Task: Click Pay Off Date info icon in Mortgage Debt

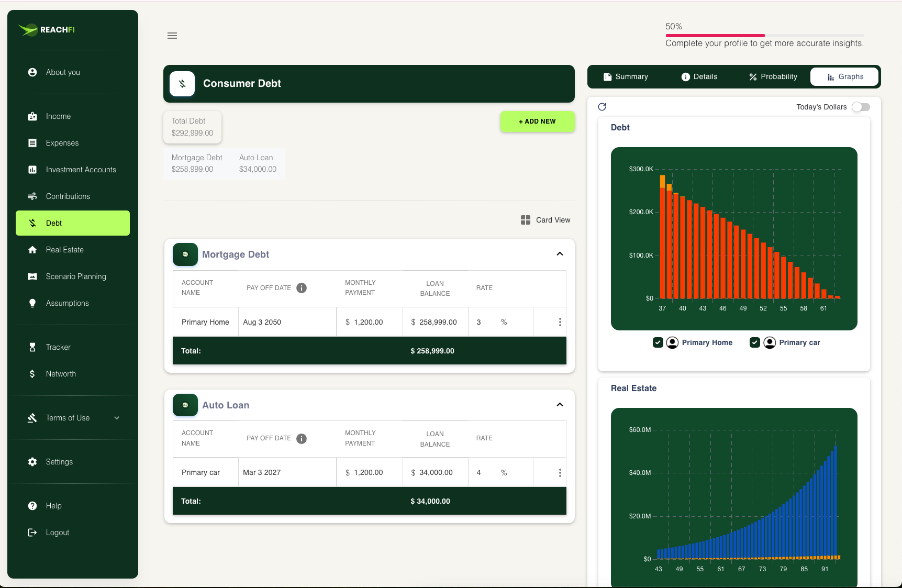Action: [302, 288]
